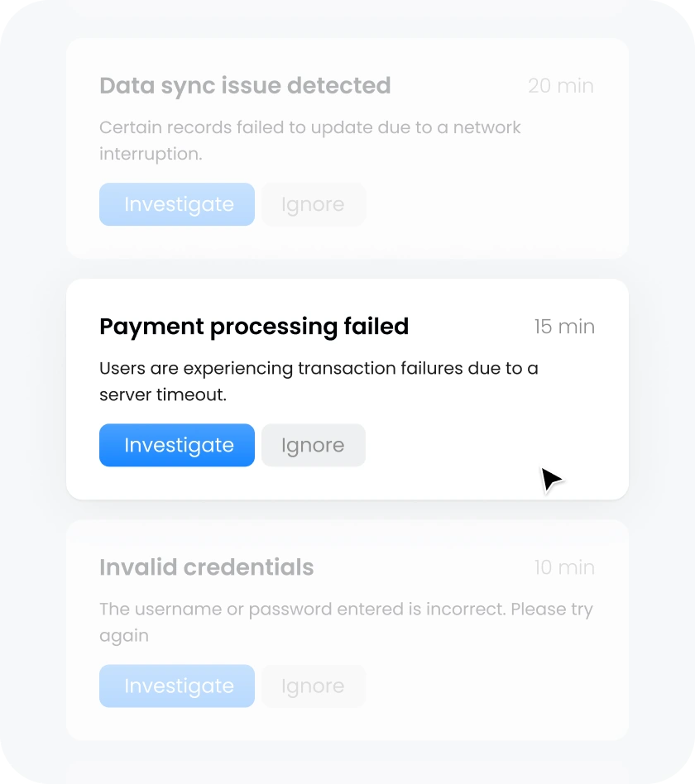Select the server timeout description text
The image size is (695, 784).
(319, 381)
